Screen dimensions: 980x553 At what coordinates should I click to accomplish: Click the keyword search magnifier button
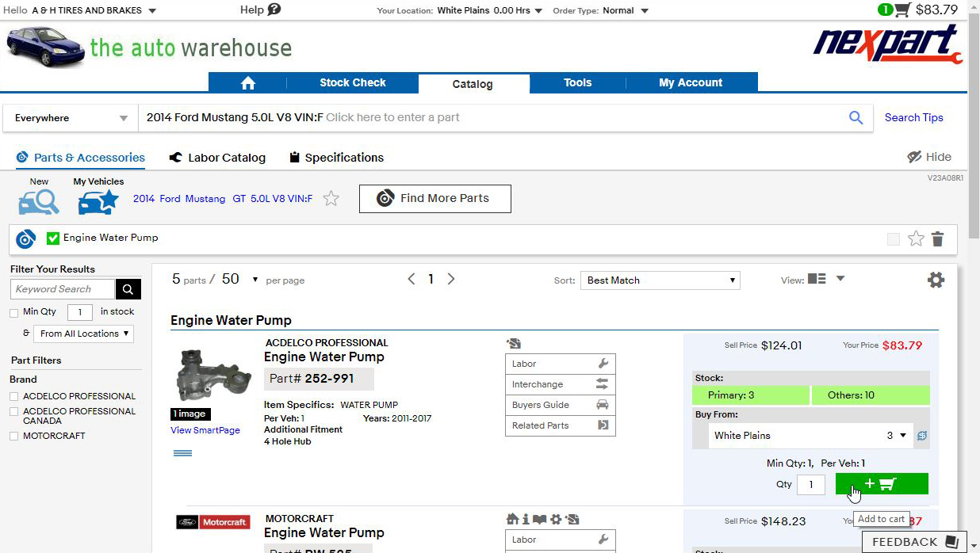pyautogui.click(x=128, y=289)
